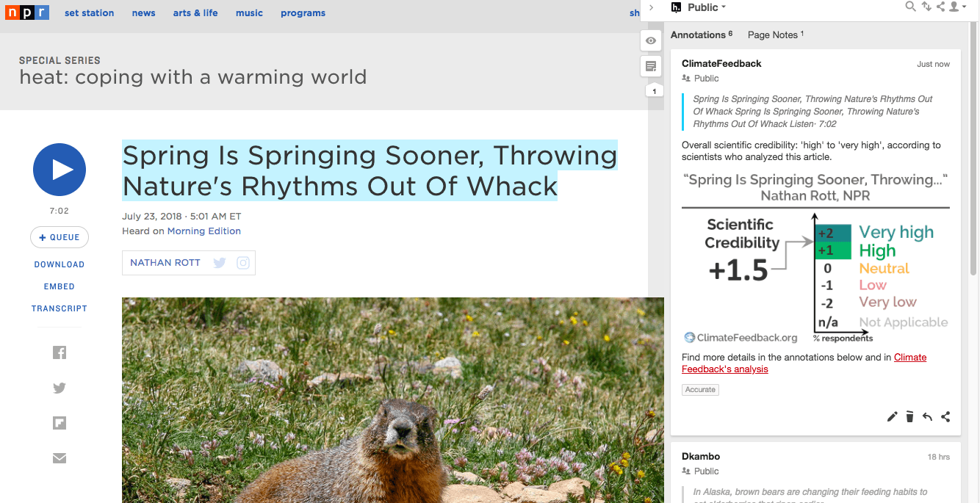Open Climate Feedback's analysis link
980x503 pixels.
804,363
